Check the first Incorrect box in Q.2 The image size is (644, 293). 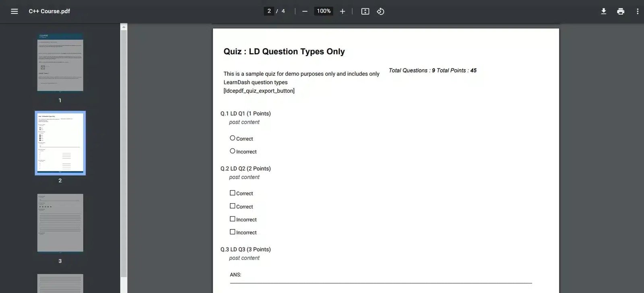pyautogui.click(x=232, y=219)
